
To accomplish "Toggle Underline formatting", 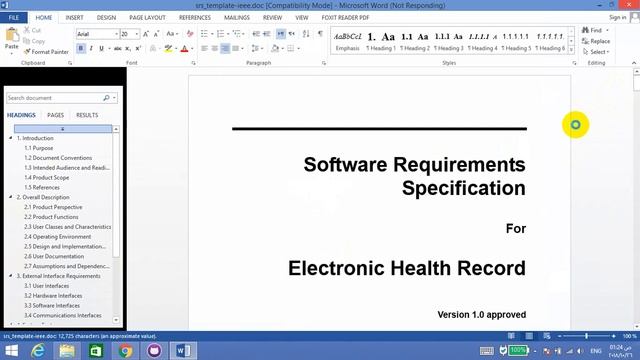I will (x=101, y=49).
